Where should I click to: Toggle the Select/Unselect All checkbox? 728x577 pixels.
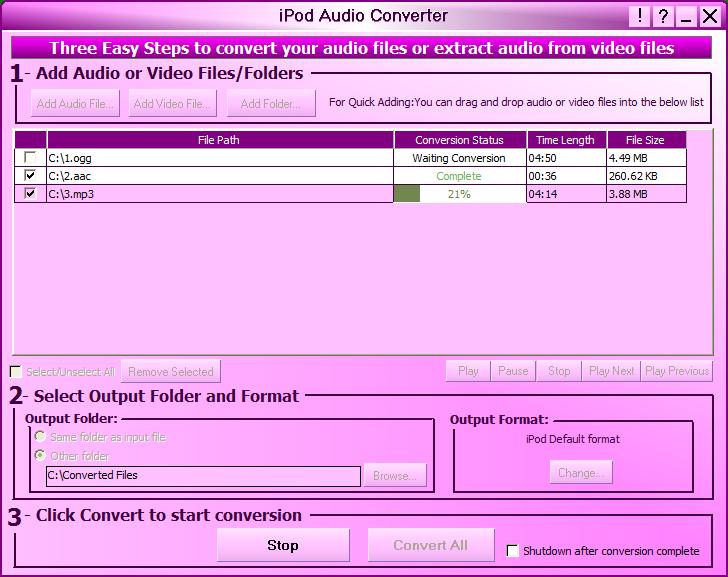(16, 371)
